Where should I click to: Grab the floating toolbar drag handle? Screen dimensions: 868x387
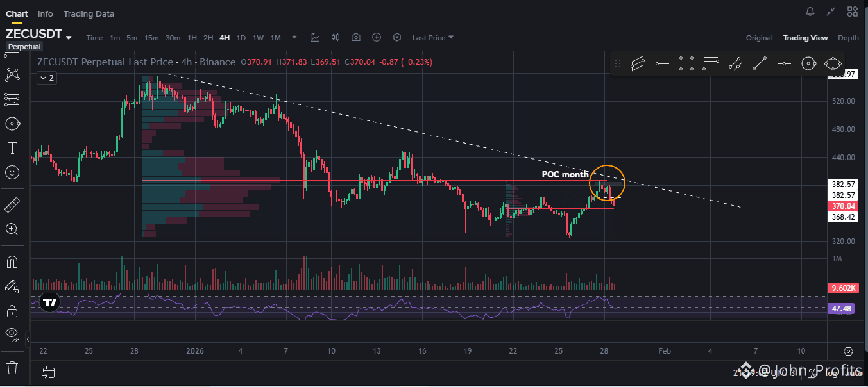point(618,63)
